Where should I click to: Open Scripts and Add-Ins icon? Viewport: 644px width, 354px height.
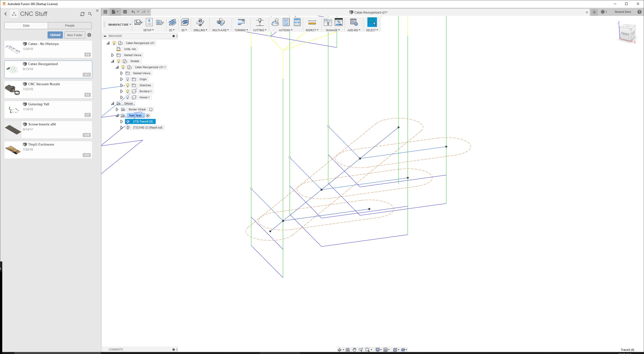tap(354, 22)
